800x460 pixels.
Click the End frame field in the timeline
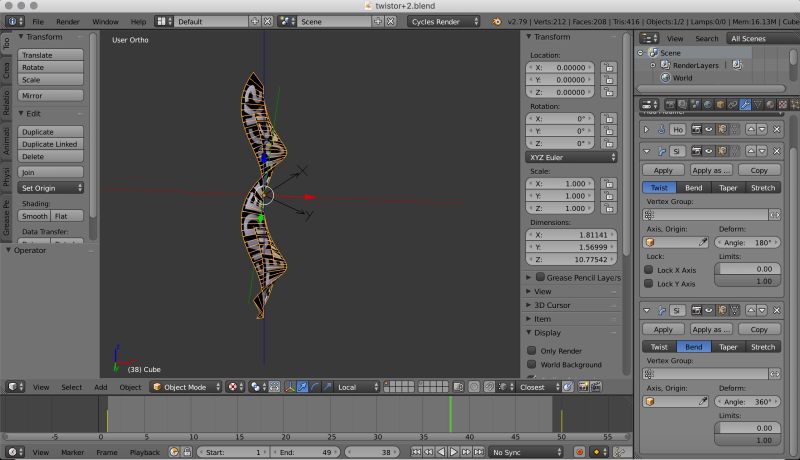tap(305, 452)
